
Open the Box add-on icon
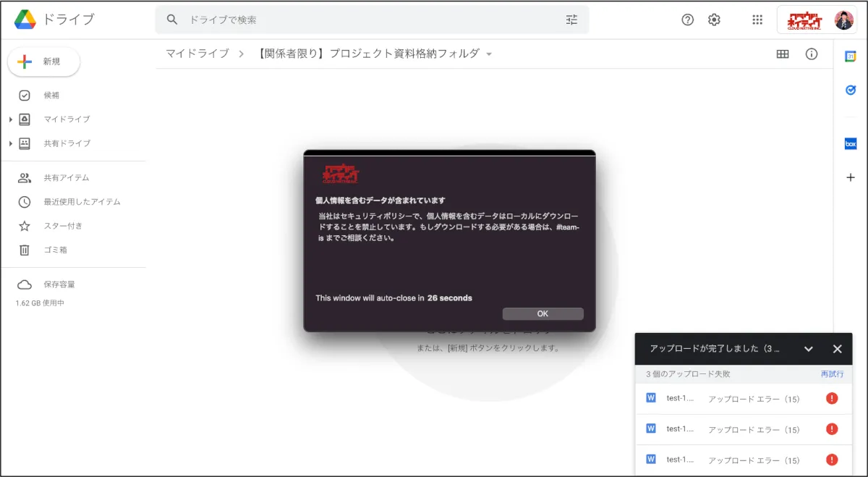click(x=851, y=143)
